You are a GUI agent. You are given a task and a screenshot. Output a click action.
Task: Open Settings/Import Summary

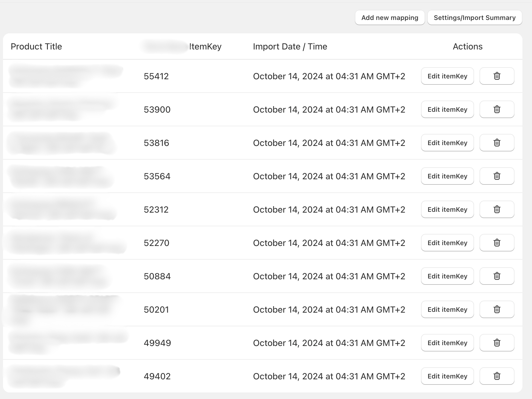pos(475,18)
